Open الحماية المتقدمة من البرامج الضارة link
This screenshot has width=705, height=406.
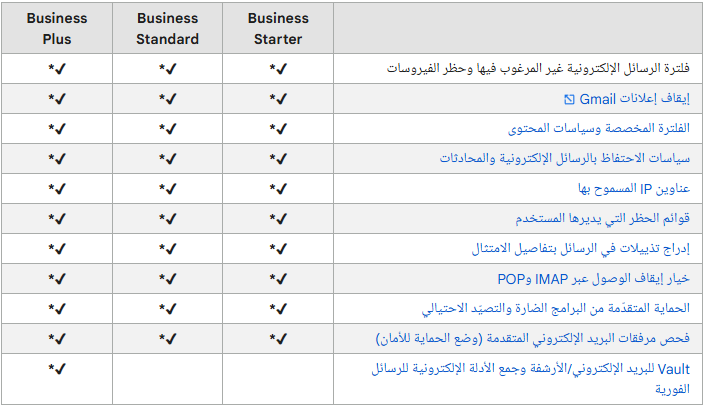(556, 308)
